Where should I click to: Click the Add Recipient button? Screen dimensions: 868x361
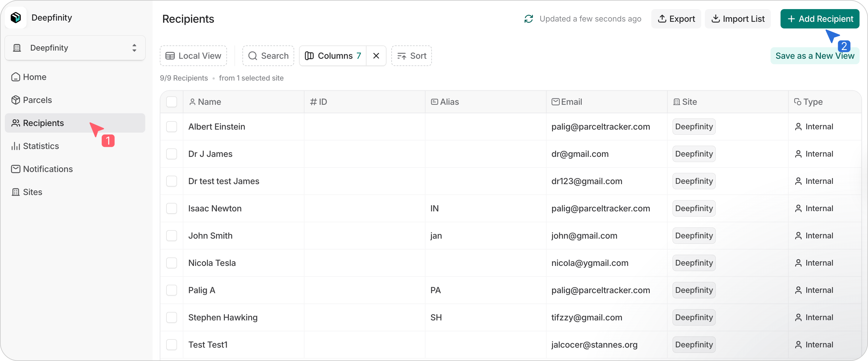(x=820, y=19)
